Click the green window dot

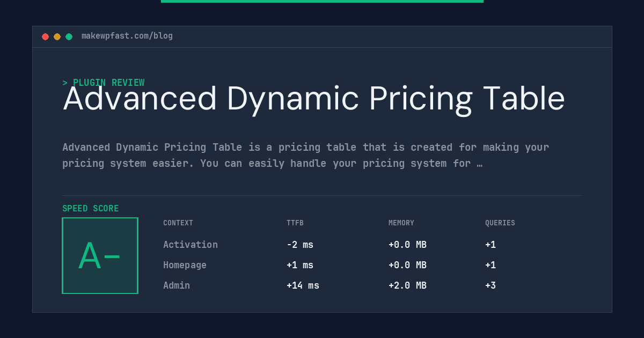[x=69, y=36]
